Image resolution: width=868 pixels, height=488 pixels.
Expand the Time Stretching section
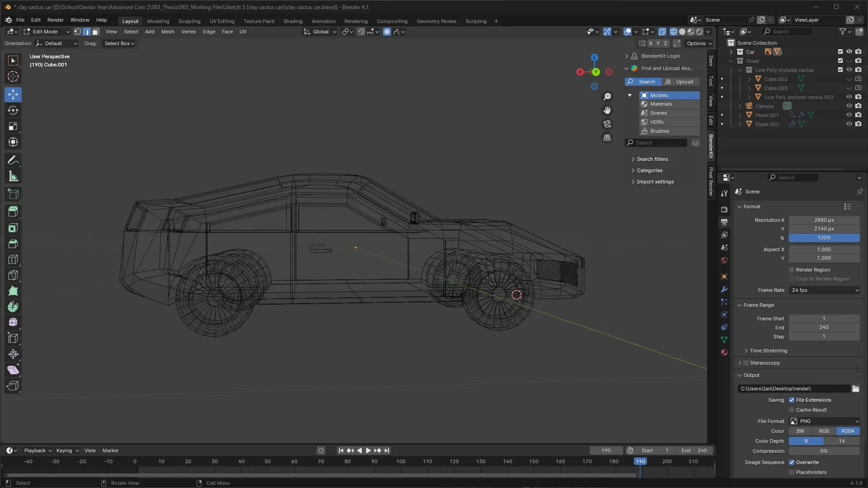point(768,351)
